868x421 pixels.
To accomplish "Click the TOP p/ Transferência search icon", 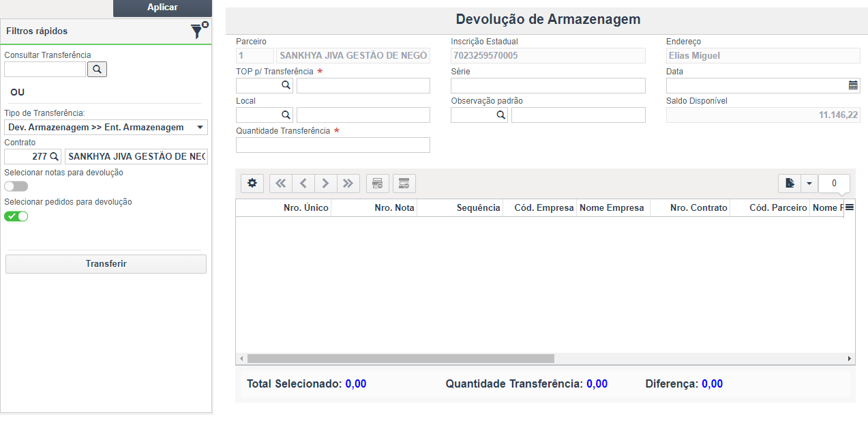I will pyautogui.click(x=286, y=85).
